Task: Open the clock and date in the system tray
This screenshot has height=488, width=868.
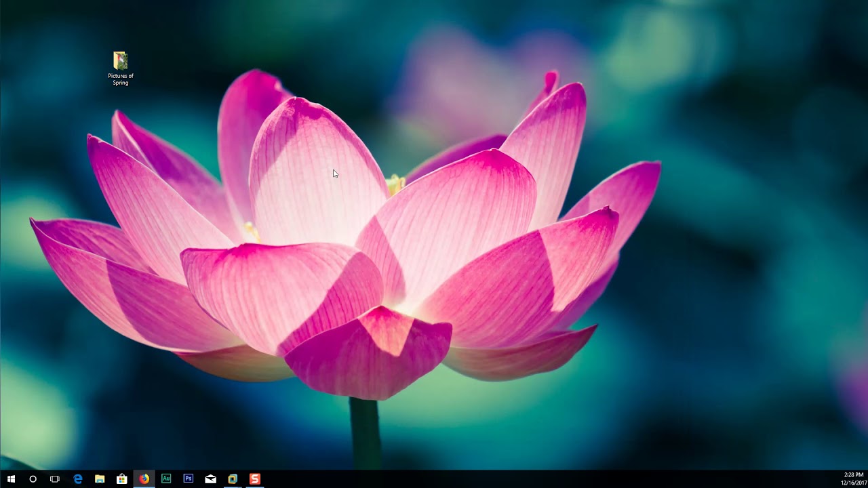Action: click(854, 479)
